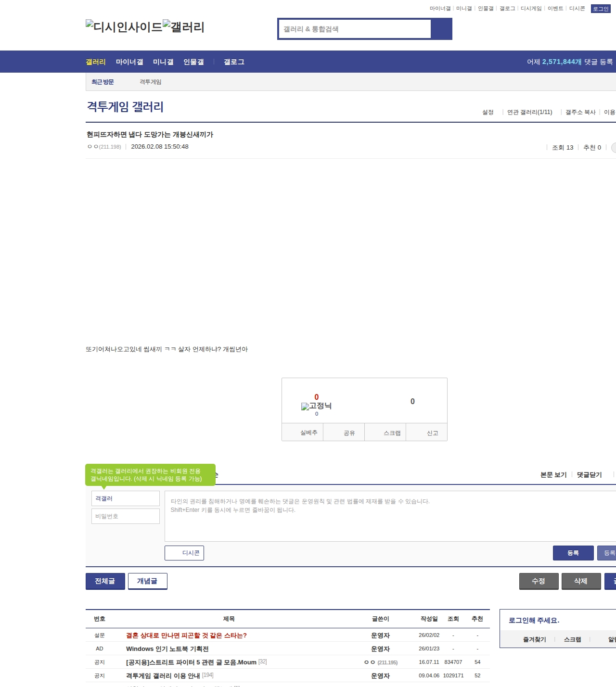The width and height of the screenshot is (616, 687).
Task: Select the yellow 갤러리 tab in the blue navigation bar
Action: (96, 62)
